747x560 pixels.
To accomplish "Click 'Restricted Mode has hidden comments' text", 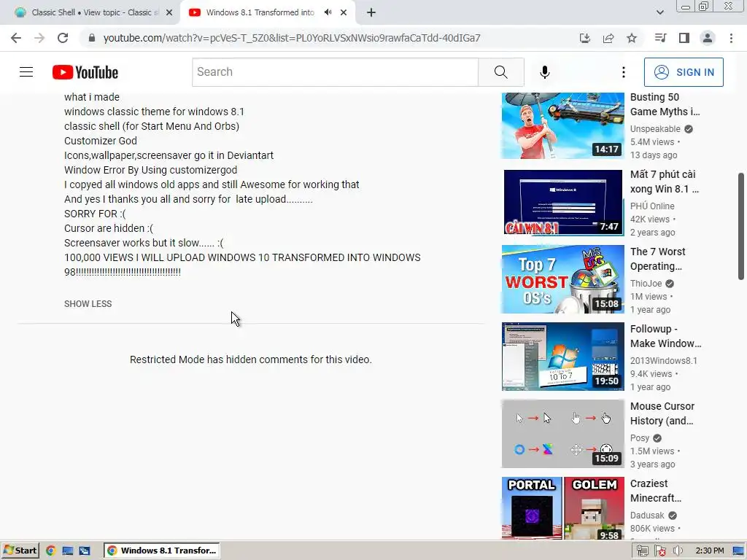I will (251, 359).
